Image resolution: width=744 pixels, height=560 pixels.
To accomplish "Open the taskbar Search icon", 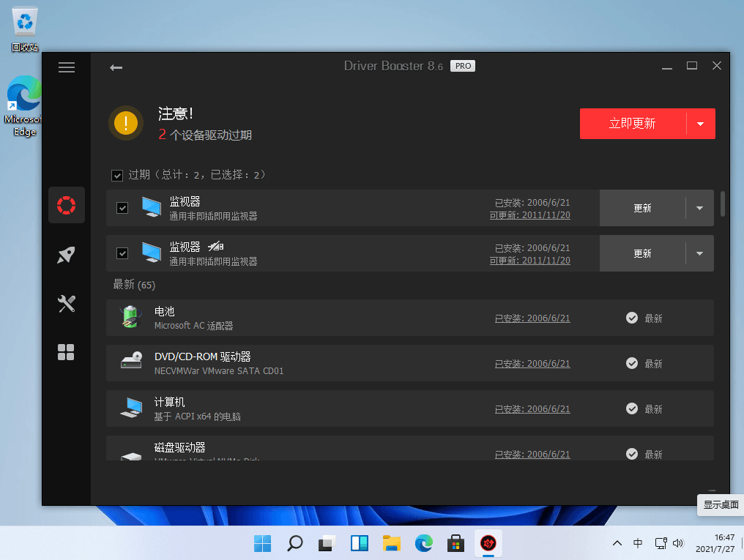I will (x=294, y=543).
